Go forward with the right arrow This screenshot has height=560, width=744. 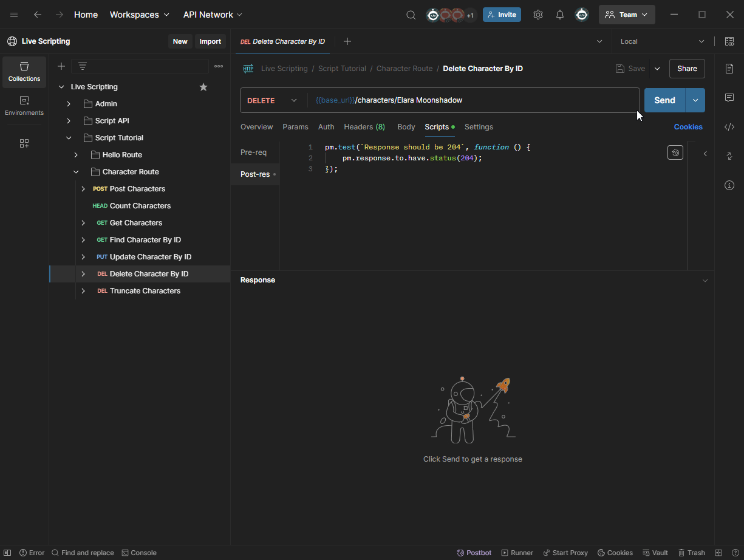[59, 15]
